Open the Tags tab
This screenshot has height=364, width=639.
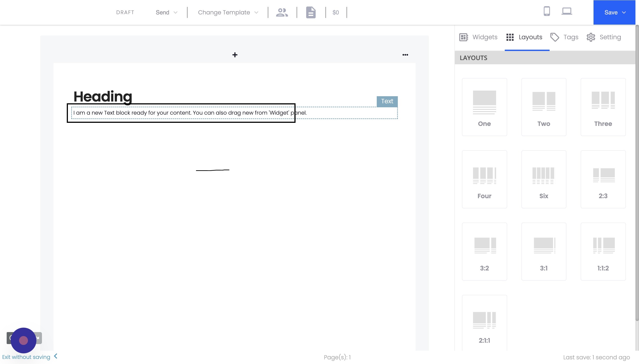564,37
